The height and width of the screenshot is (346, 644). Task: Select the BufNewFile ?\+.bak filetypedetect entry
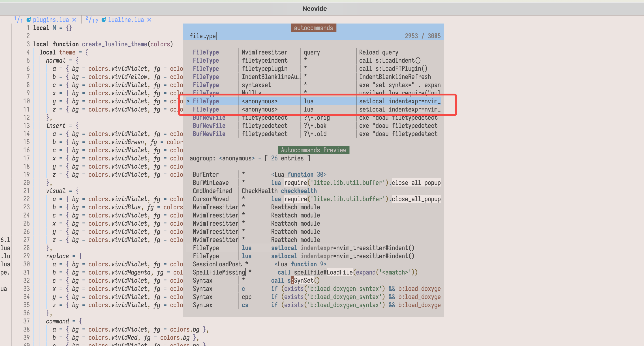pyautogui.click(x=315, y=126)
